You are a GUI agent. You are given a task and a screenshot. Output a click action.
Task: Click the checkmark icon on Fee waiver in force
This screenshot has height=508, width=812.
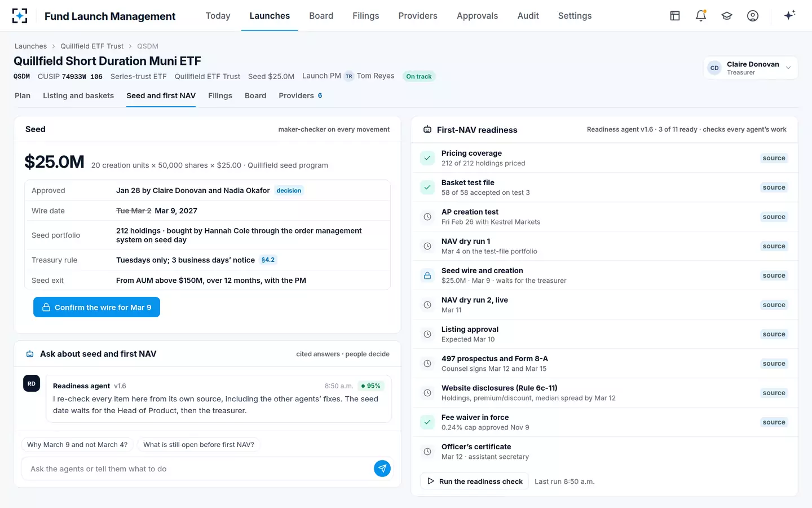(x=427, y=422)
